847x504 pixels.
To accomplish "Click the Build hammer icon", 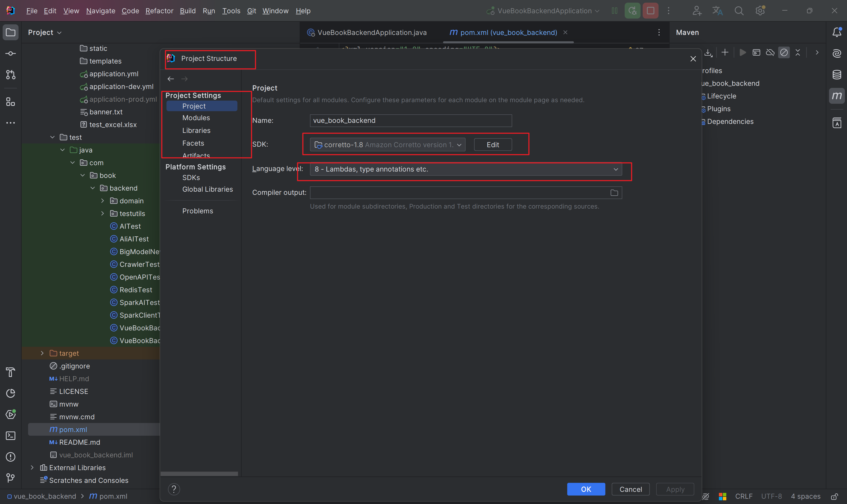I will click(x=11, y=372).
